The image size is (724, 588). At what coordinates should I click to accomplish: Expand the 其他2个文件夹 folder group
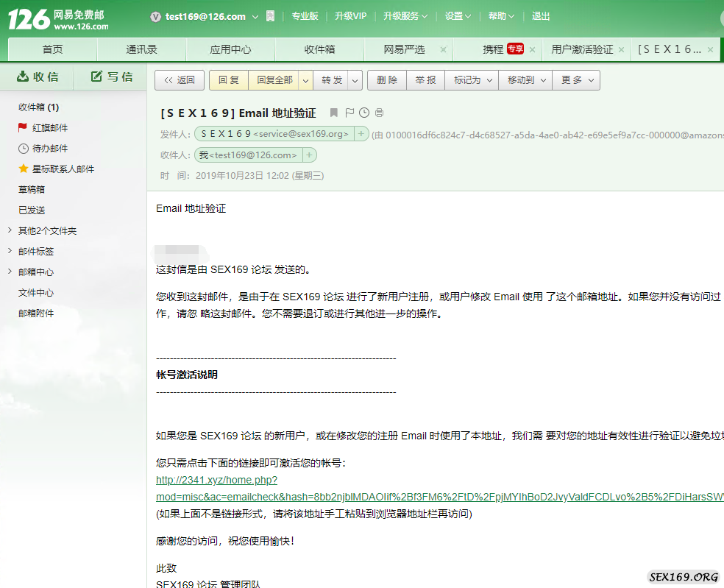pyautogui.click(x=10, y=230)
